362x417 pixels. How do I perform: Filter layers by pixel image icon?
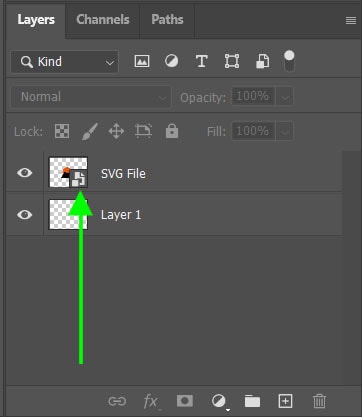click(x=142, y=61)
